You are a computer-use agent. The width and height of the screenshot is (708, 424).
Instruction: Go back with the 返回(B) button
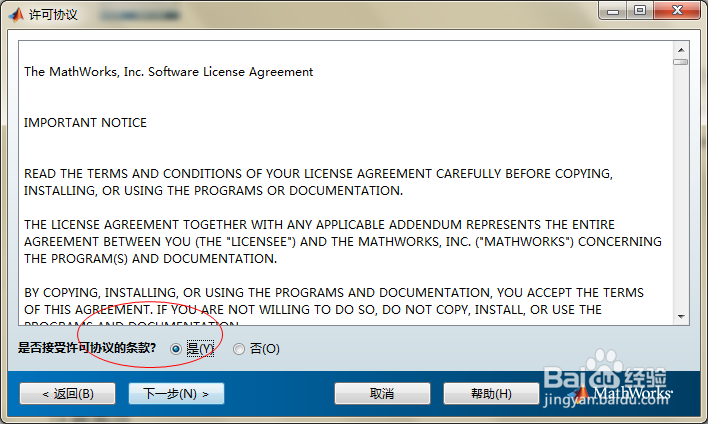[x=68, y=394]
